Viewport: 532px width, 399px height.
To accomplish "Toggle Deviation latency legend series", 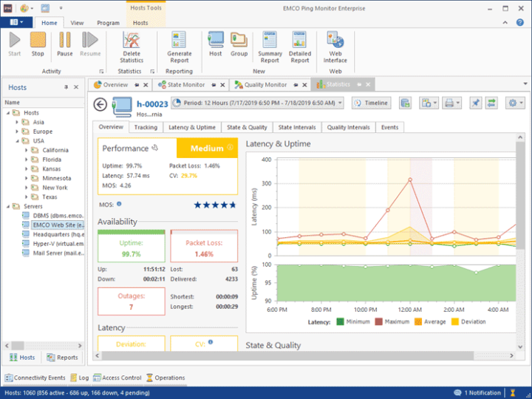I will (468, 321).
